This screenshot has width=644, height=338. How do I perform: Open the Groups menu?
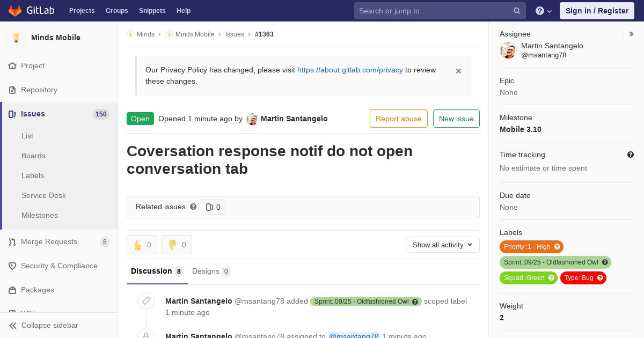pyautogui.click(x=117, y=11)
